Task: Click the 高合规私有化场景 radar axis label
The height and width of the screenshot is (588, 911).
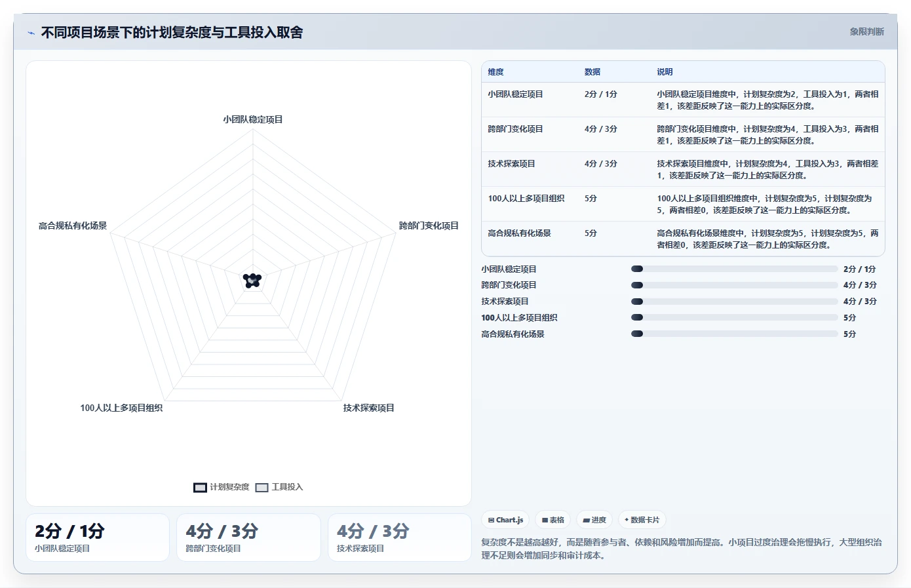Action: tap(73, 225)
